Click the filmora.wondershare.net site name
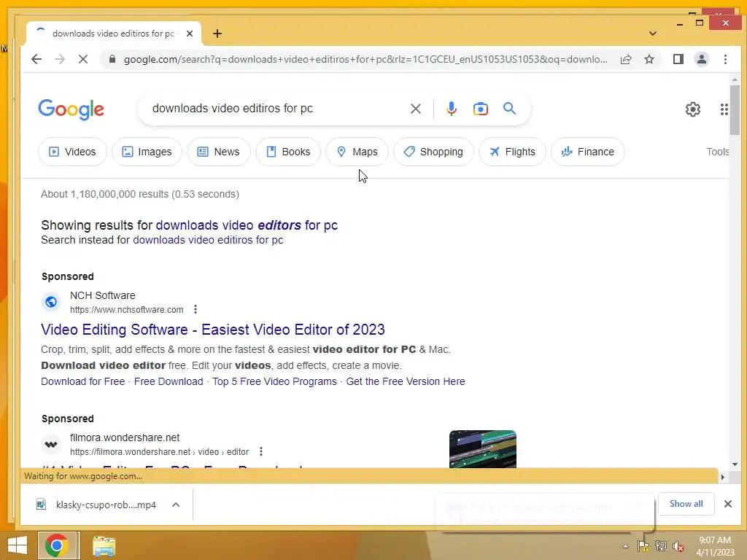The height and width of the screenshot is (560, 747). [x=125, y=437]
